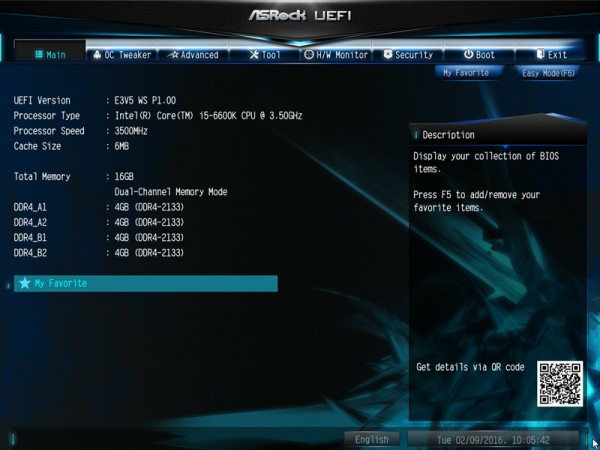Click the star-wrench icon on Advanced tab
The image size is (600, 450).
point(174,55)
